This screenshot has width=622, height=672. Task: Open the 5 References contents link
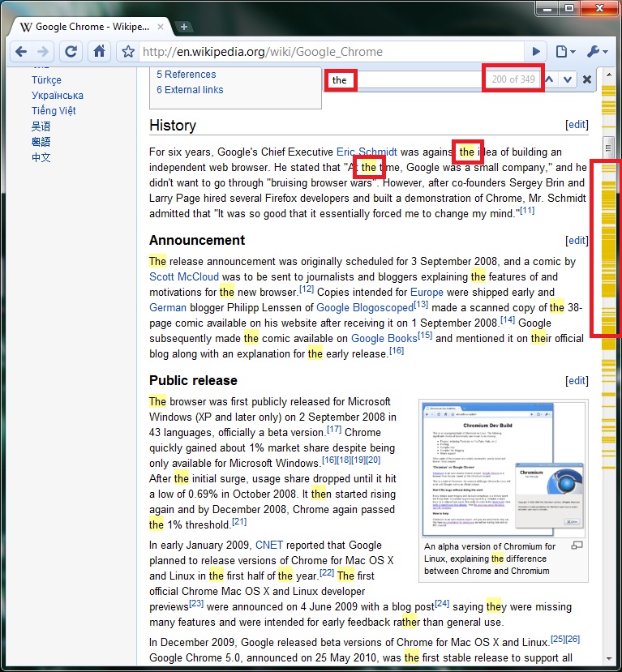(x=186, y=74)
